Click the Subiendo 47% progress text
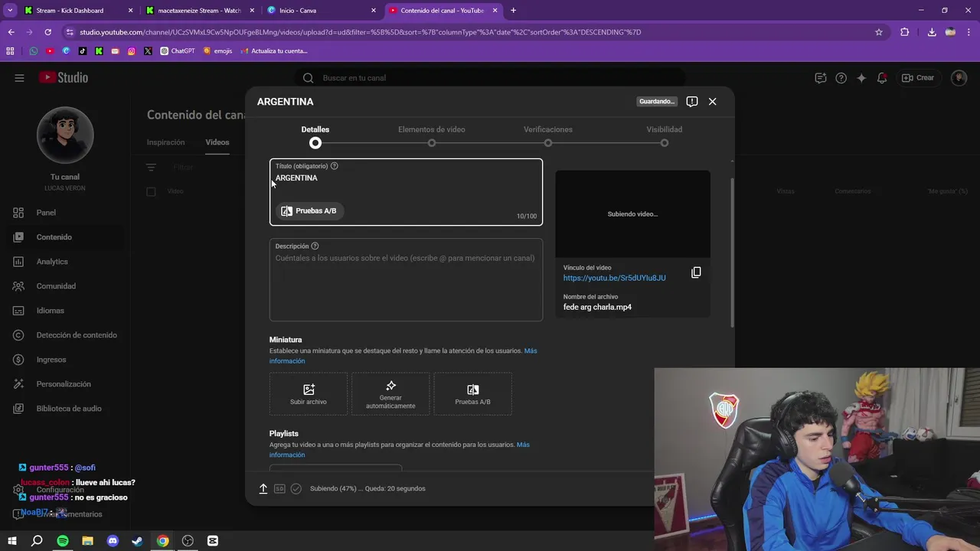This screenshot has height=551, width=980. click(367, 488)
